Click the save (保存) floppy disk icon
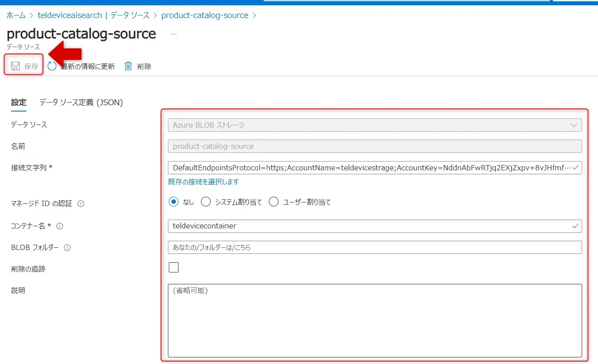Viewport: 598px width, 364px height. 15,66
